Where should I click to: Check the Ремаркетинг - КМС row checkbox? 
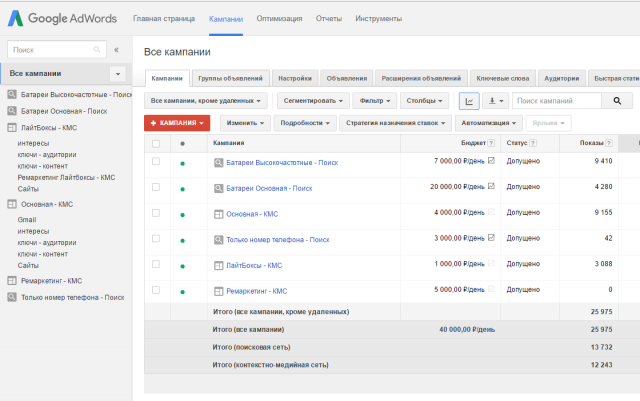point(156,290)
